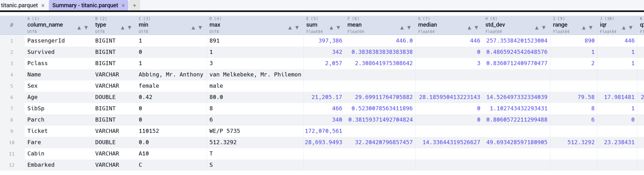The height and width of the screenshot is (175, 644).
Task: Select the Fare mean value cell
Action: pos(380,142)
